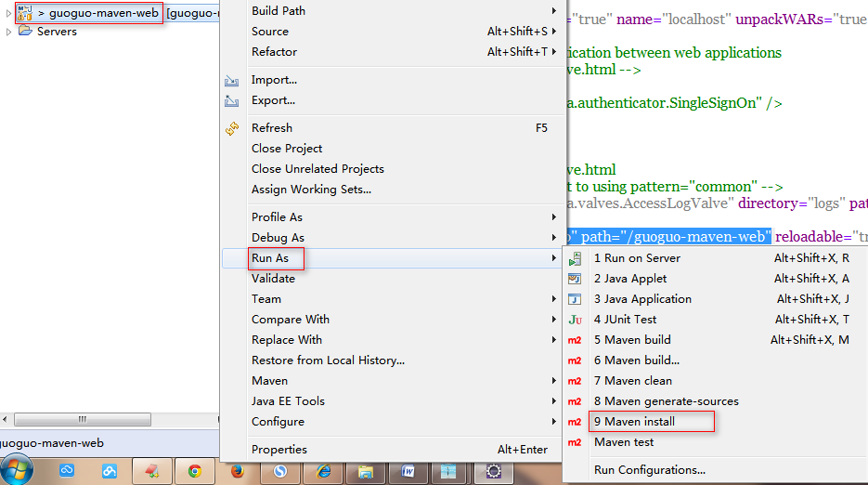Screen dimensions: 868x485
Task: Expand the Configure submenu arrow
Action: [553, 422]
